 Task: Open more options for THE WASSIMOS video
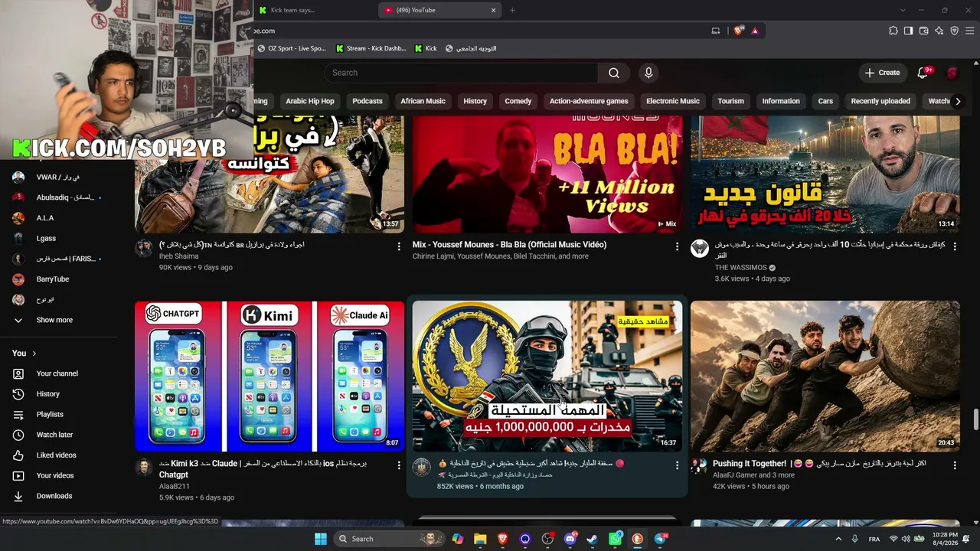pos(955,246)
